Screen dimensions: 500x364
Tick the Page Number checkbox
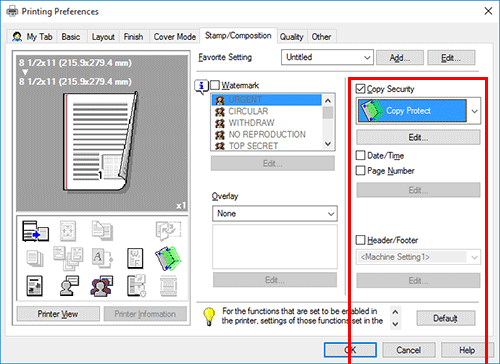click(x=360, y=171)
